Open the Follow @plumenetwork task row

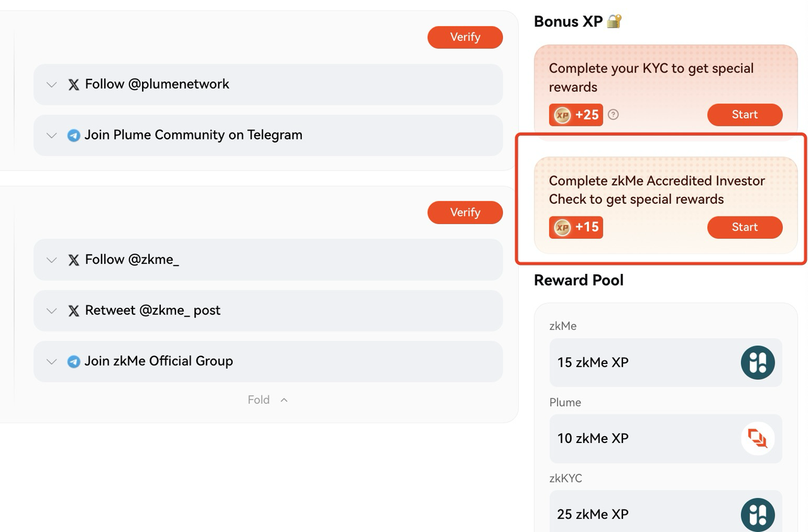(x=268, y=85)
